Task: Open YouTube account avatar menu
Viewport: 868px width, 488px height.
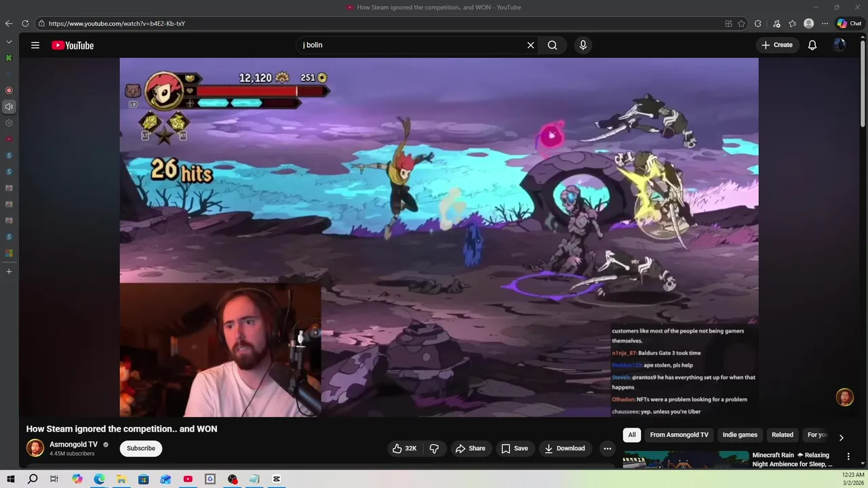Action: tap(840, 45)
